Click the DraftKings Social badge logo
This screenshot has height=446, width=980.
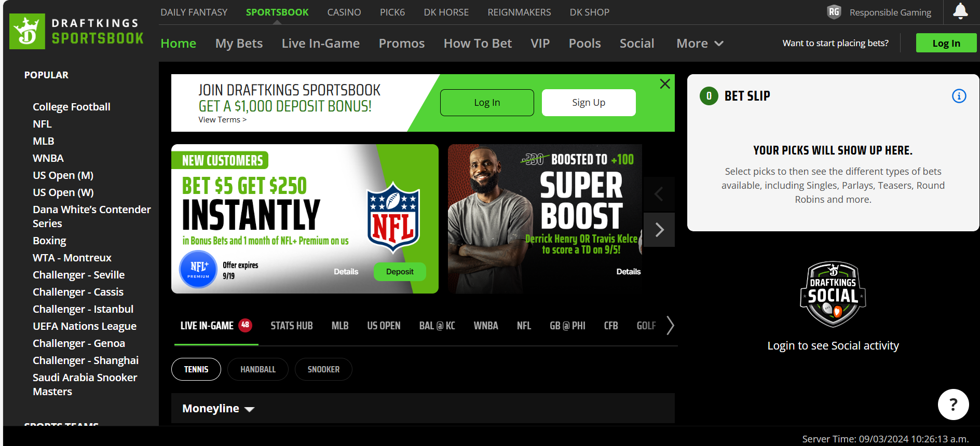point(833,294)
